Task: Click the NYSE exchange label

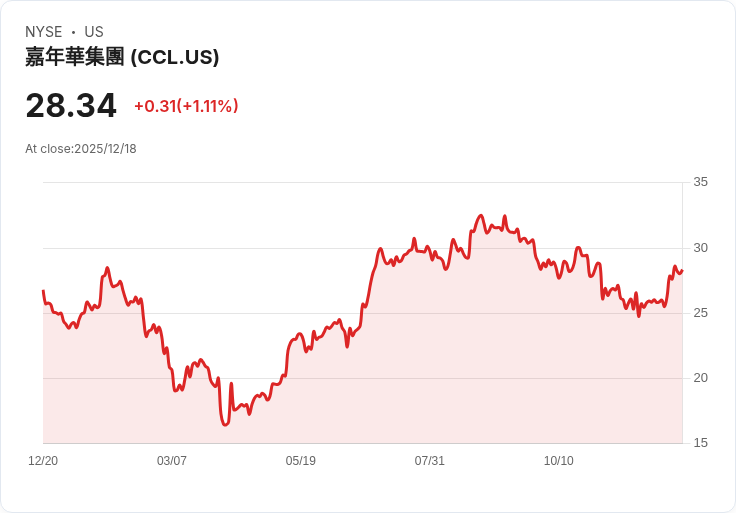Action: [44, 31]
